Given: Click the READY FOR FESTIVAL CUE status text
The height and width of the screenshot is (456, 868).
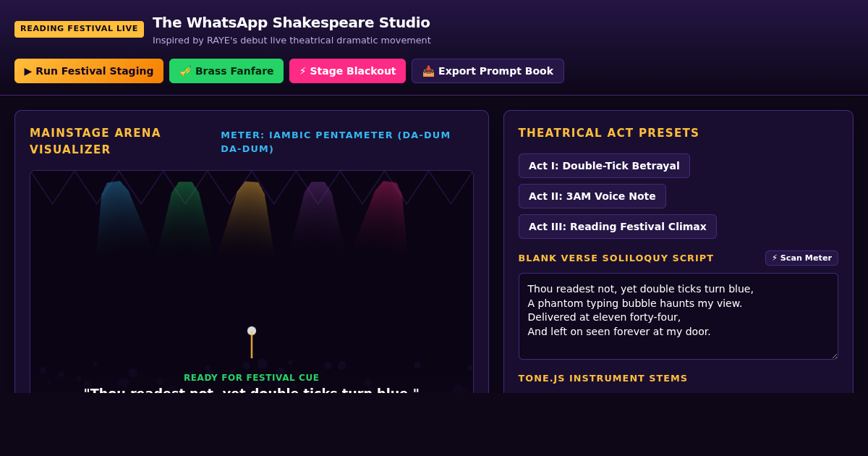Looking at the screenshot, I should click(252, 378).
